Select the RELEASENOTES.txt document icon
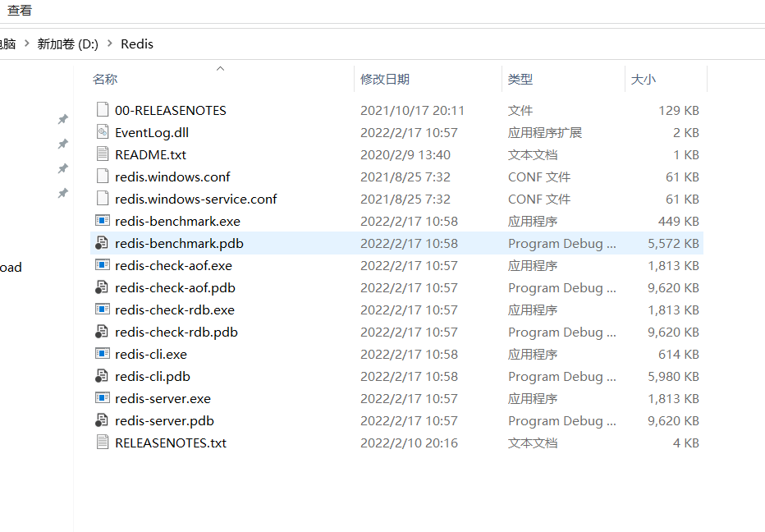The image size is (765, 532). (x=103, y=443)
